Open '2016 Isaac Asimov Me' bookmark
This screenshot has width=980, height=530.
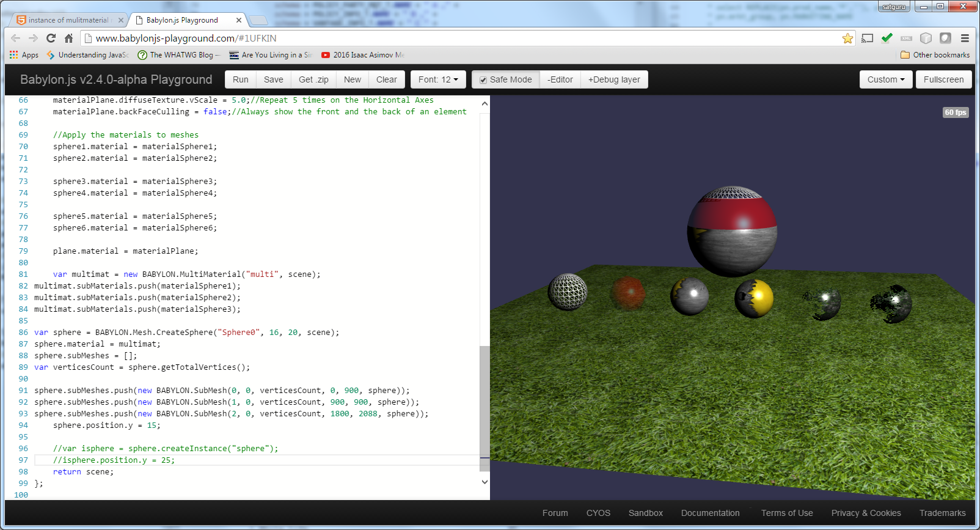point(362,55)
